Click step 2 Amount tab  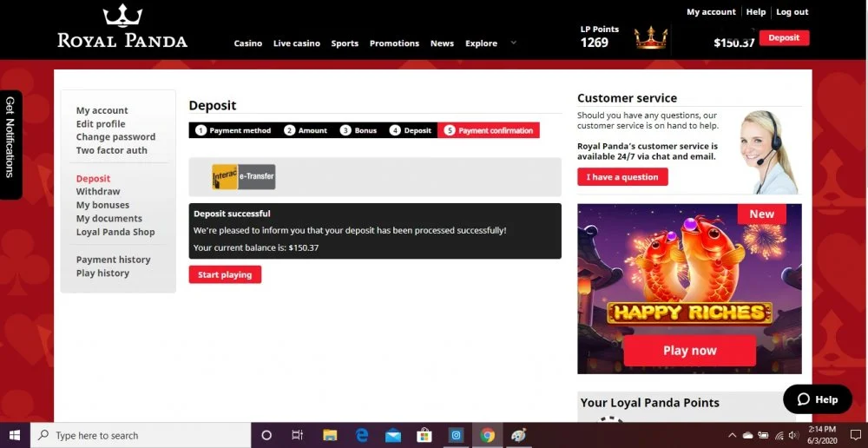(306, 131)
